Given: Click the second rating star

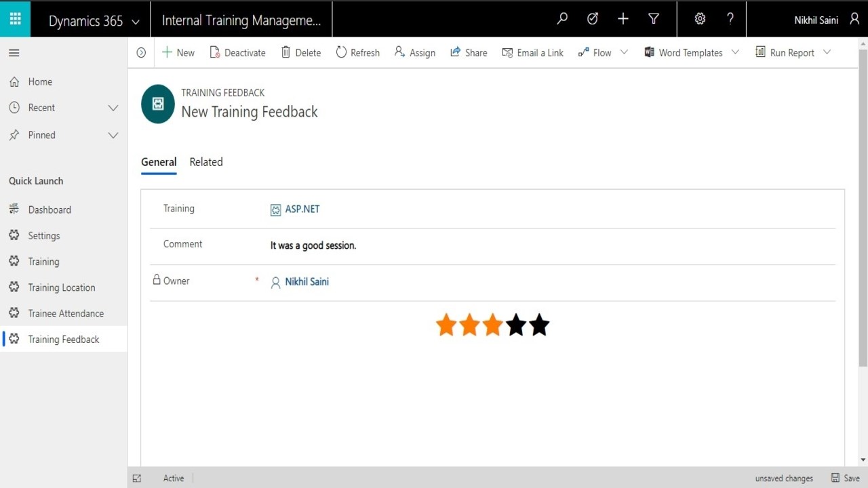Looking at the screenshot, I should coord(469,325).
